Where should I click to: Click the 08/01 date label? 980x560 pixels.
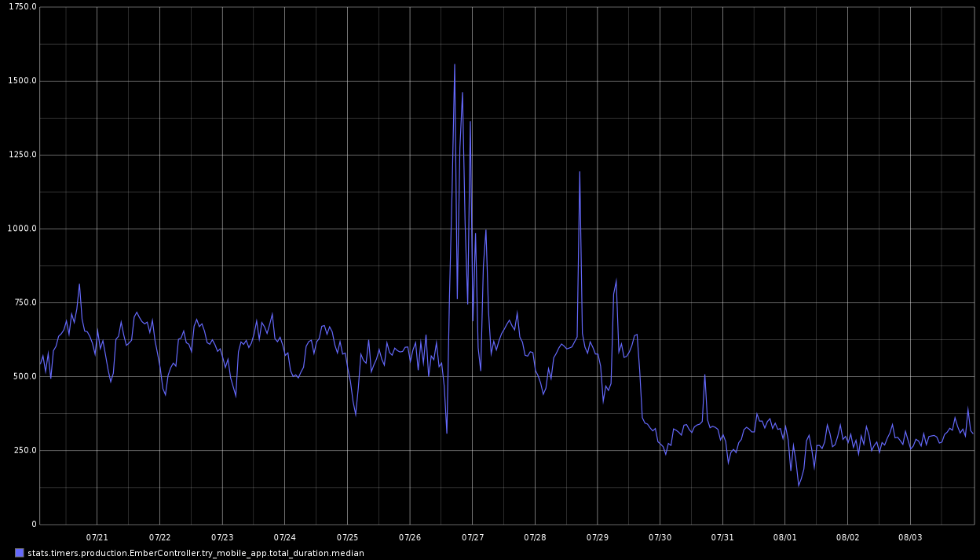pos(784,537)
